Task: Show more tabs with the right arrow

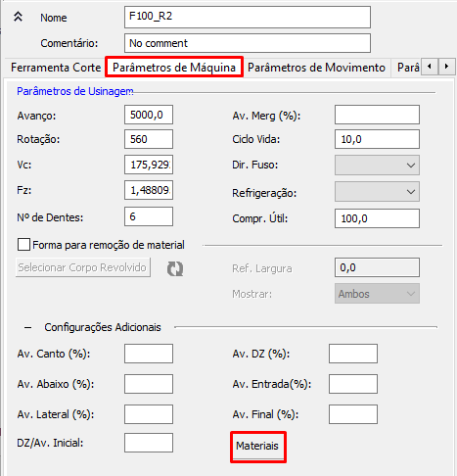Action: click(446, 67)
